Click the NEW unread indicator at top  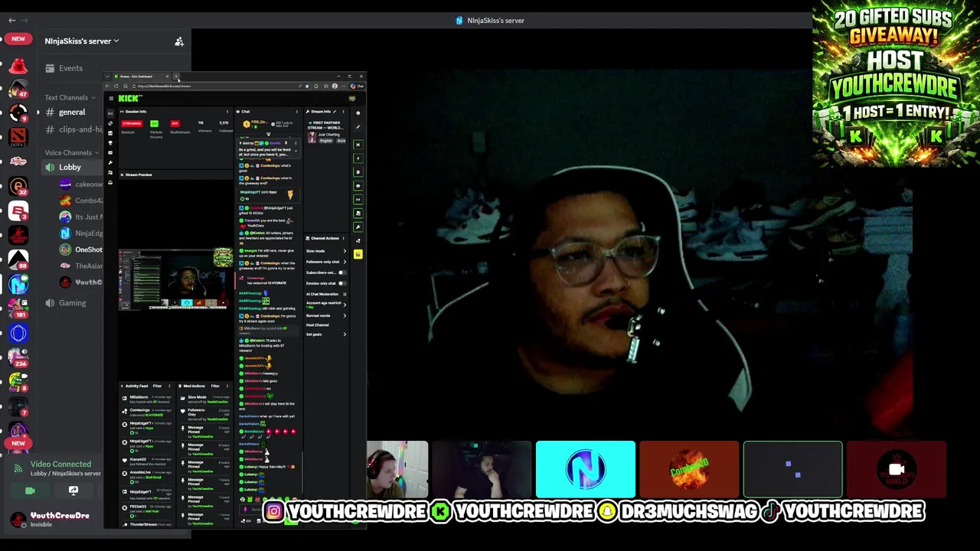(18, 38)
